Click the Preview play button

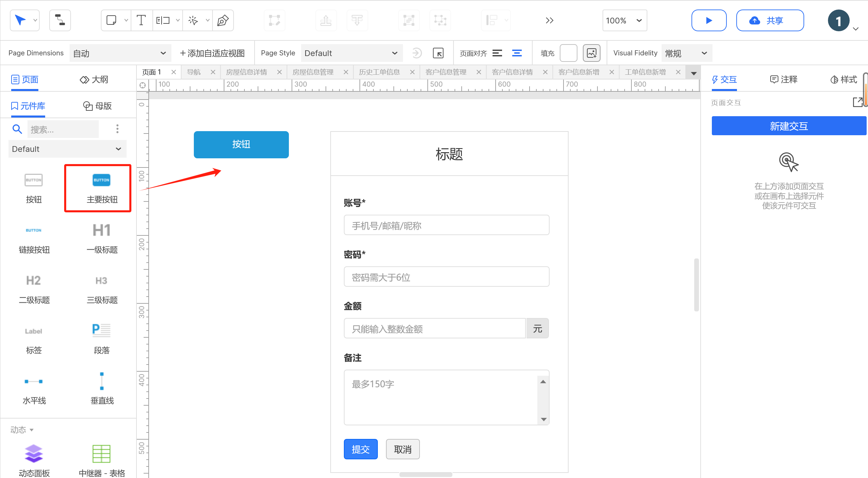tap(709, 20)
